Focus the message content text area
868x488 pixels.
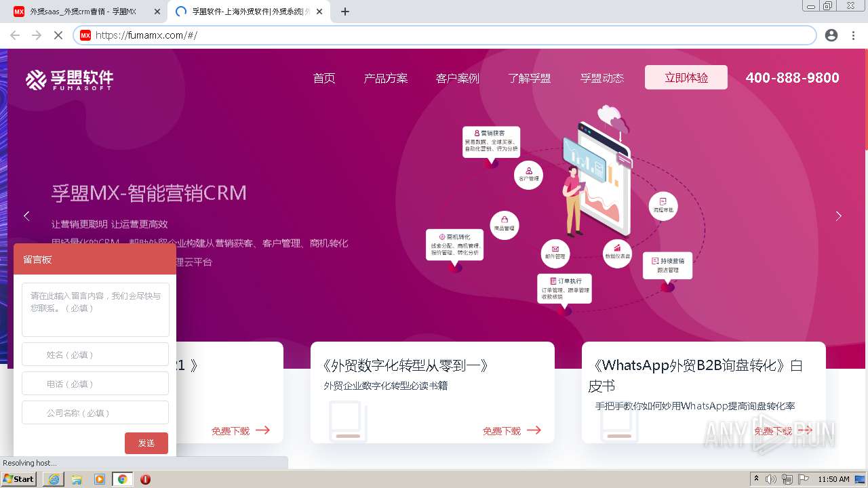click(96, 310)
